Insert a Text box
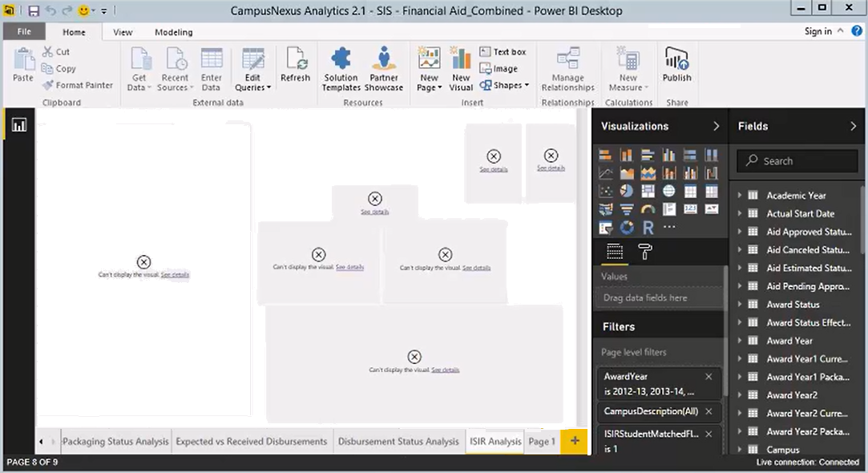This screenshot has height=473, width=868. coord(503,51)
